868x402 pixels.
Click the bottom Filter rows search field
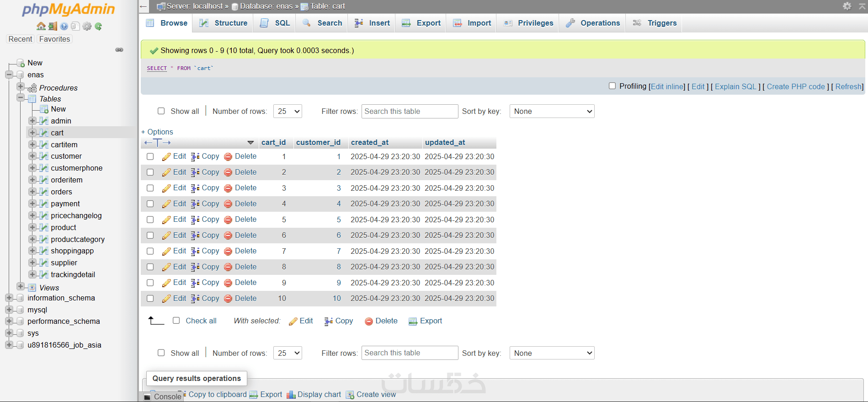point(410,353)
